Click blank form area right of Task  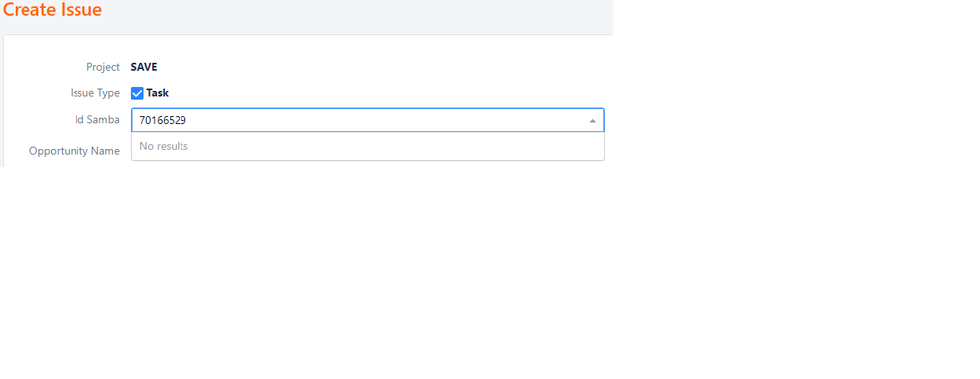click(x=387, y=93)
